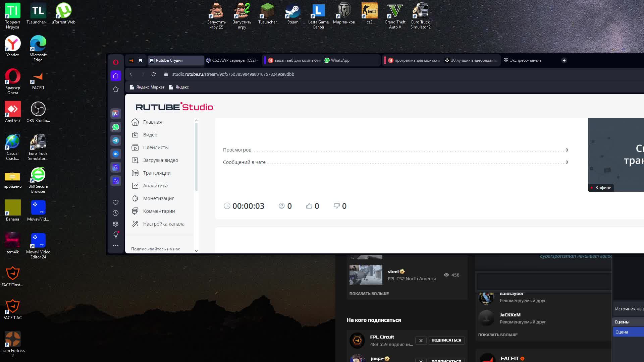Open Яндекс Маркет bookmark
The height and width of the screenshot is (362, 644).
[x=147, y=87]
